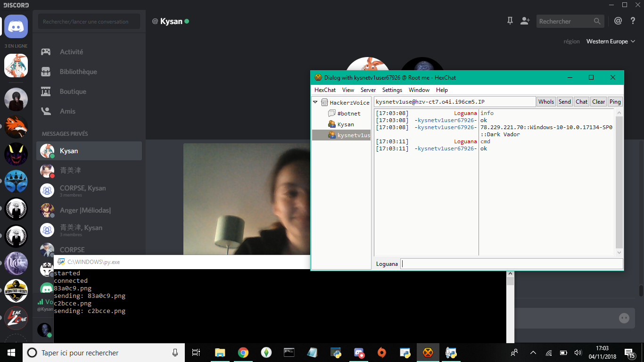Open the Window menu in HexChat
This screenshot has height=362, width=644.
tap(419, 90)
